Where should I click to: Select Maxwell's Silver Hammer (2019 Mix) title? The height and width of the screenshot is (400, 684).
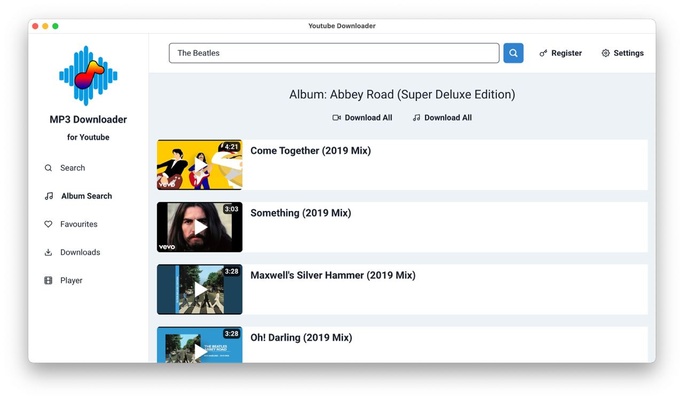coord(333,276)
